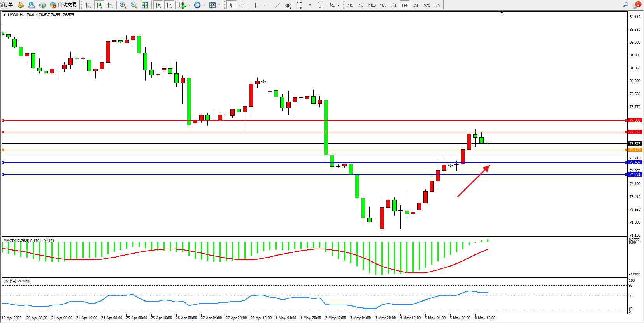The image size is (644, 323).
Task: Click the new order (新订单) button
Action: click(6, 5)
